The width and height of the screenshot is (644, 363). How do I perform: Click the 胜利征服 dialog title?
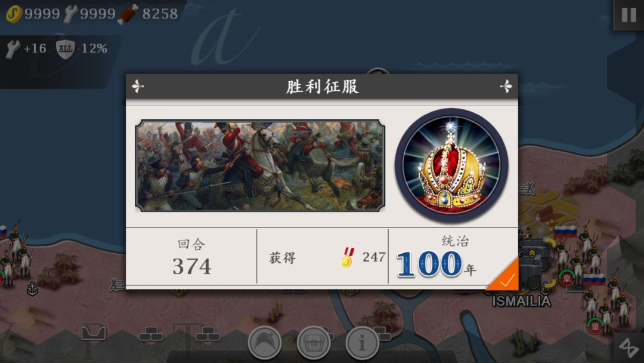(323, 87)
